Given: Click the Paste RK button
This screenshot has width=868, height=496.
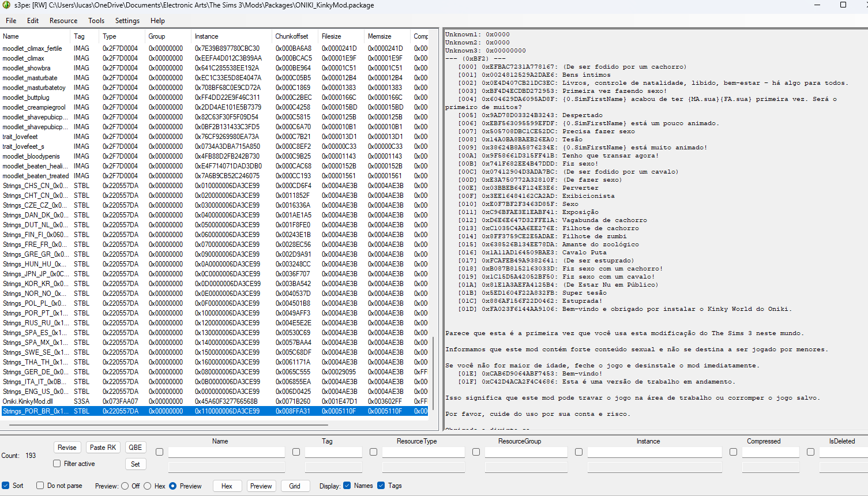Looking at the screenshot, I should (103, 448).
